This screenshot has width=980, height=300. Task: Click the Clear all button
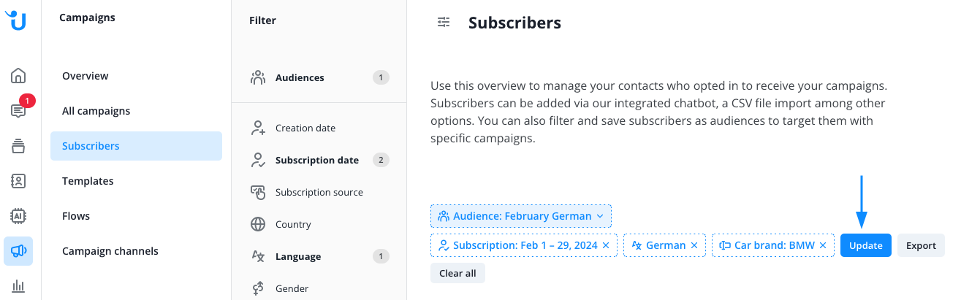[457, 273]
